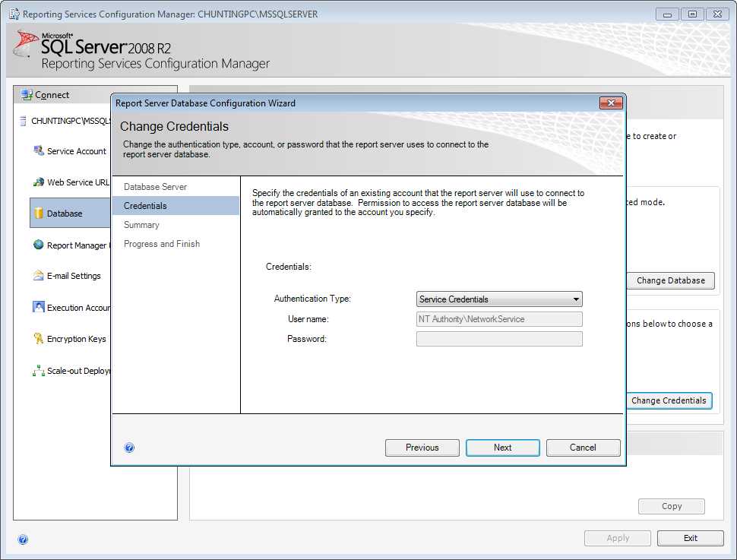The image size is (737, 560).
Task: Open Service Account page in sidebar
Action: pyautogui.click(x=77, y=151)
